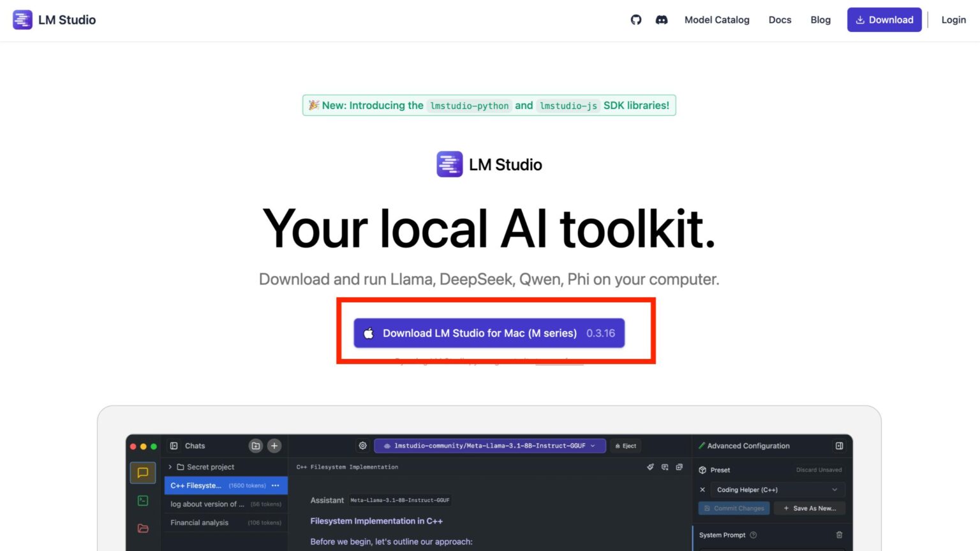Expand the Secret project folder
This screenshot has width=980, height=551.
point(170,467)
